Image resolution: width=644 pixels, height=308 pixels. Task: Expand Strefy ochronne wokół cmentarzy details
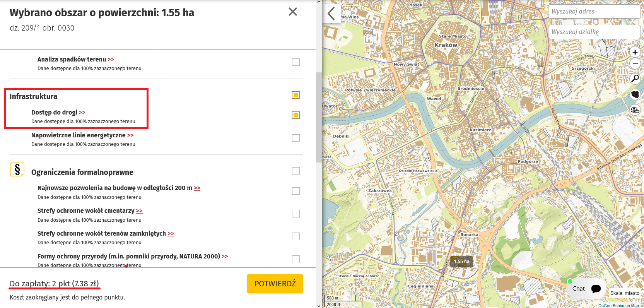[139, 211]
